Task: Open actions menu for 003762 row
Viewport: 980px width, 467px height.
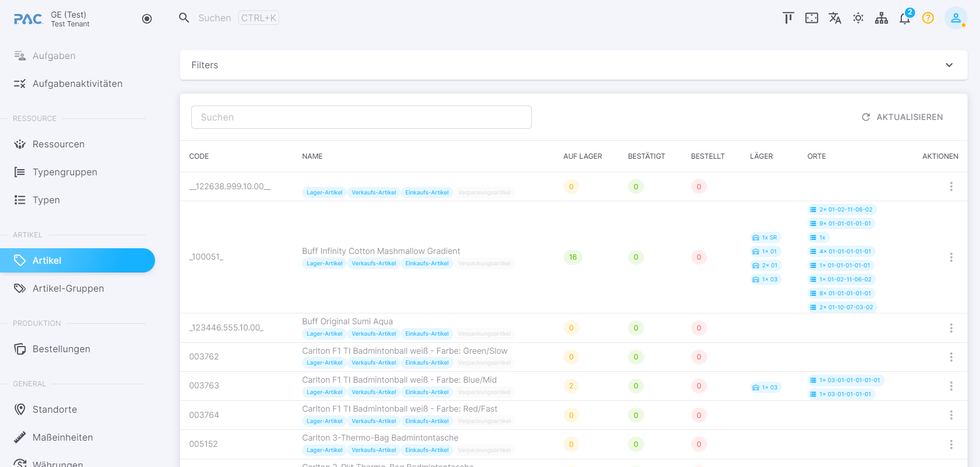Action: click(951, 357)
